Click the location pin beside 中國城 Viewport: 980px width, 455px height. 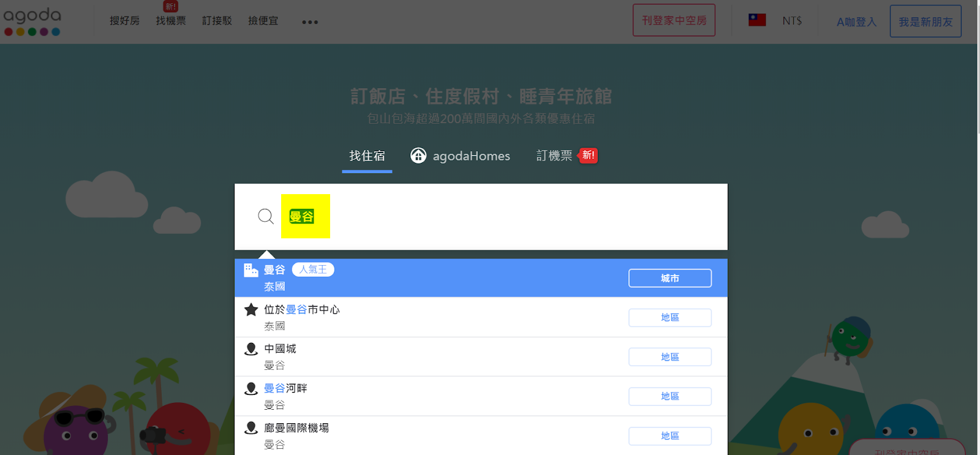pyautogui.click(x=251, y=349)
